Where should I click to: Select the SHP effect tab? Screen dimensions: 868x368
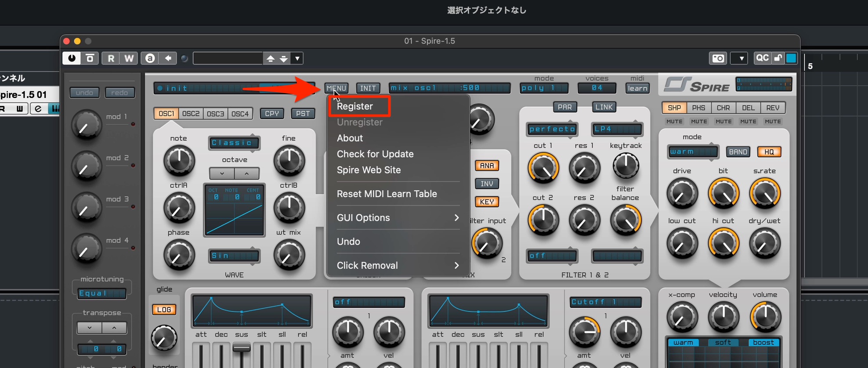click(x=674, y=108)
